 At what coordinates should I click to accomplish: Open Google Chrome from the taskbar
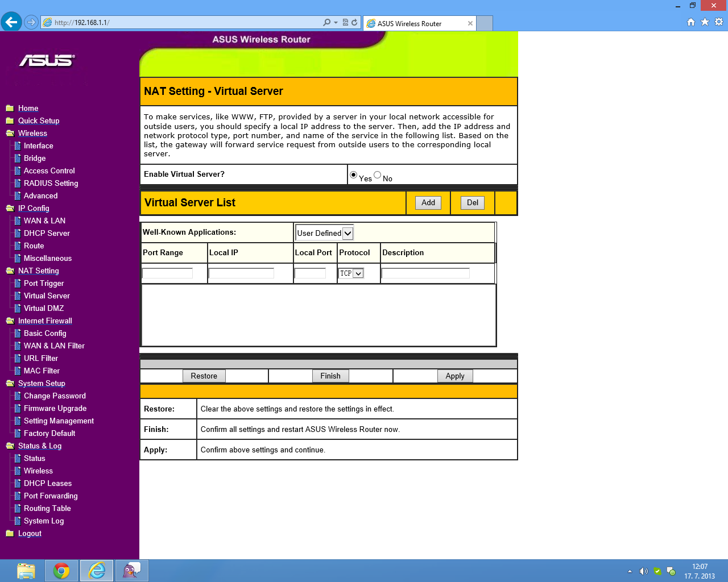[x=61, y=571]
